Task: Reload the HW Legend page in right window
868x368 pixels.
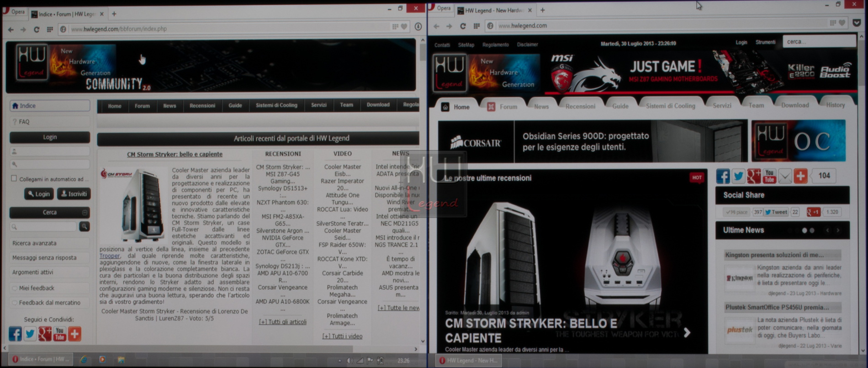Action: 463,26
